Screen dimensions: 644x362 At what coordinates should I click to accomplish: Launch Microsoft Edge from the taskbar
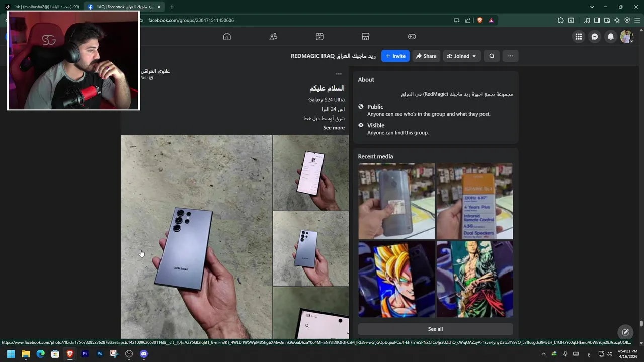pos(40,354)
